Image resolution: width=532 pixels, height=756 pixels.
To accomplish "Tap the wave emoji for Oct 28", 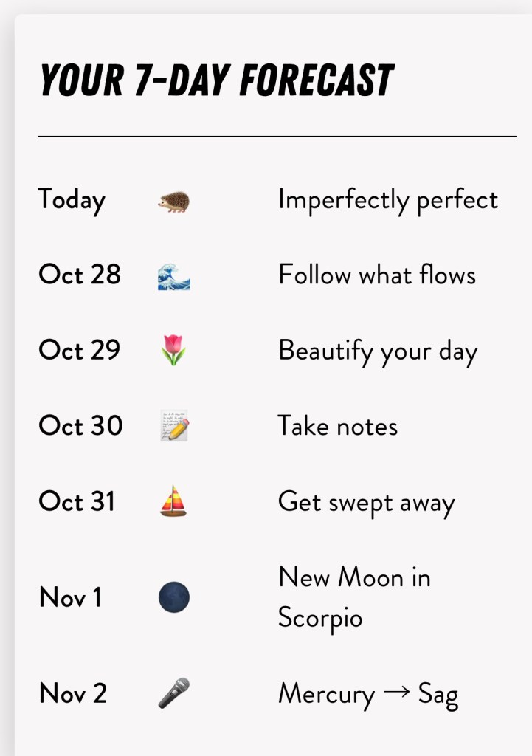I will coord(174,276).
